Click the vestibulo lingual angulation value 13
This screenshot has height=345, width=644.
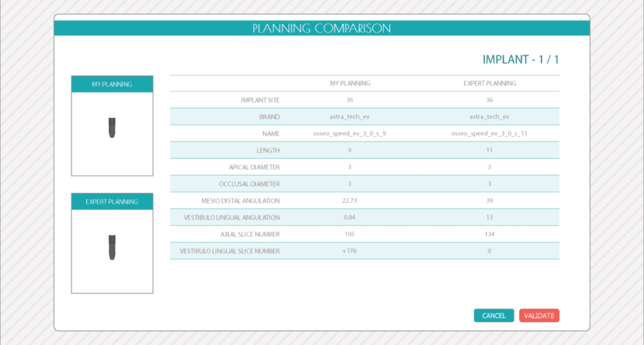click(489, 218)
